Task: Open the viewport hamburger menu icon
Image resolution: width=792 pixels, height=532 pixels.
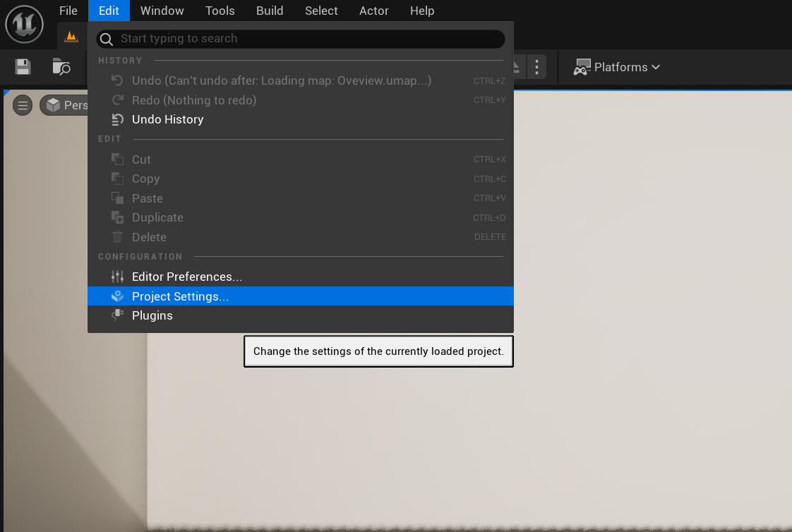Action: [23, 104]
